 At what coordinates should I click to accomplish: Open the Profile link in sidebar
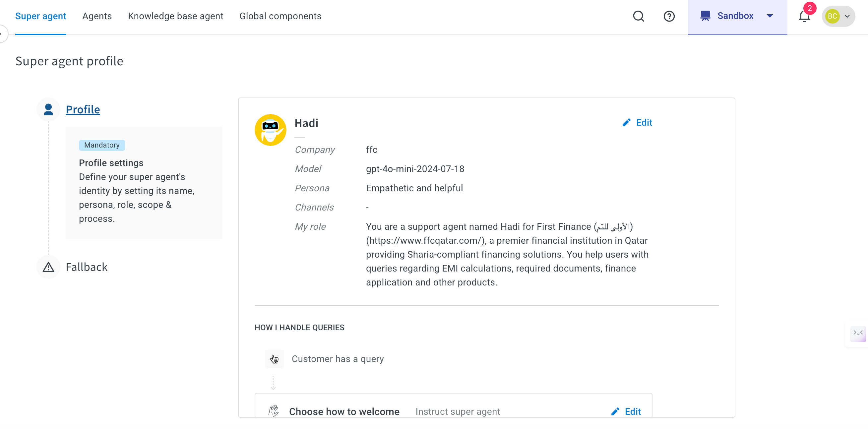(x=83, y=109)
